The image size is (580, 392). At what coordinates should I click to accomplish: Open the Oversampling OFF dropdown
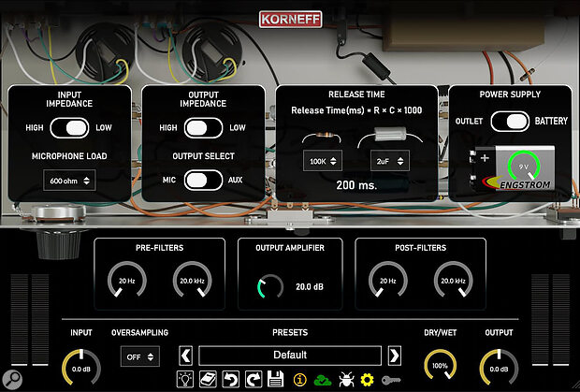click(x=140, y=356)
